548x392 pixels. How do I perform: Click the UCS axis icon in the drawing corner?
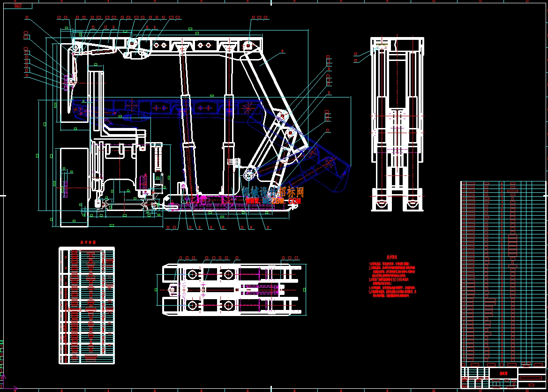pos(8,383)
